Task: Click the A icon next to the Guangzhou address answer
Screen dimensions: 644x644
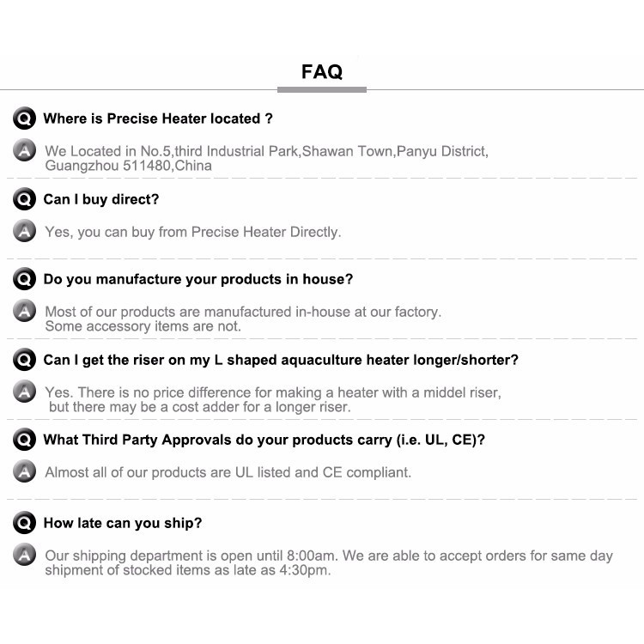Action: [24, 150]
